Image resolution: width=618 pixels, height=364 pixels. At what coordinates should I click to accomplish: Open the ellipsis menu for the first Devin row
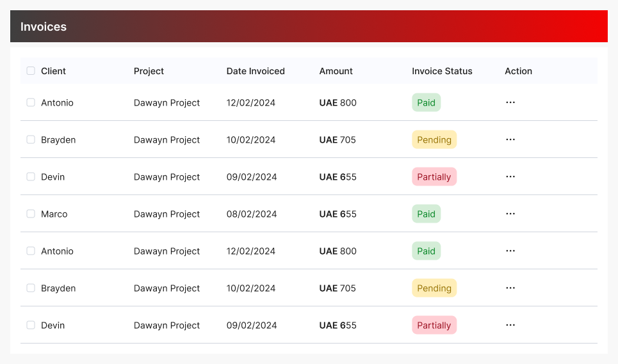(x=510, y=177)
